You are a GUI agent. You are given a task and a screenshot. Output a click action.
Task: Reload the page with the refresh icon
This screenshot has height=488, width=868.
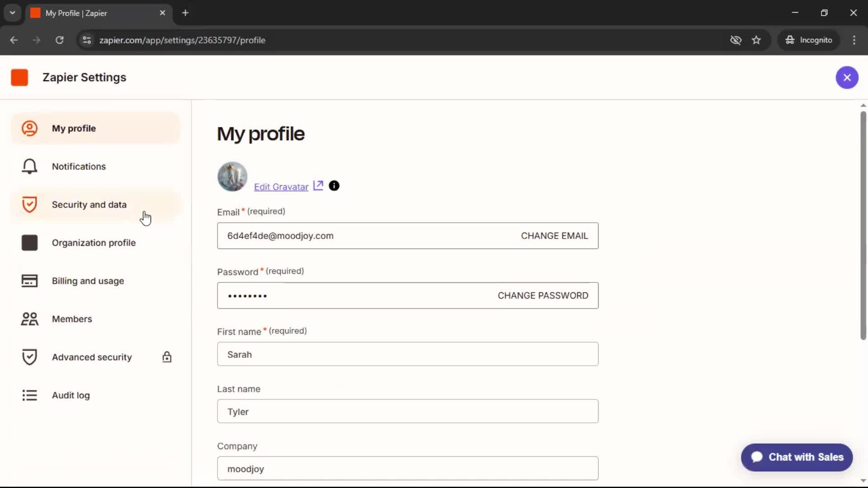point(59,40)
